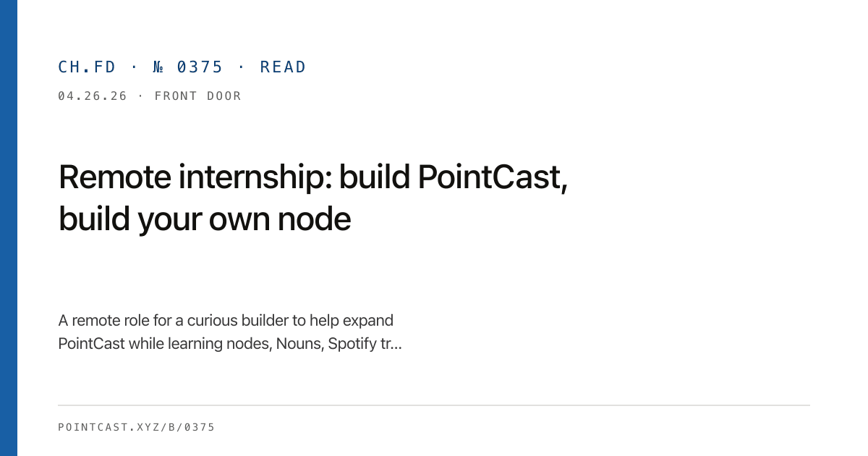This screenshot has width=868, height=456.
Task: Click the truncated 'tr…' ellipsis text
Action: point(391,344)
